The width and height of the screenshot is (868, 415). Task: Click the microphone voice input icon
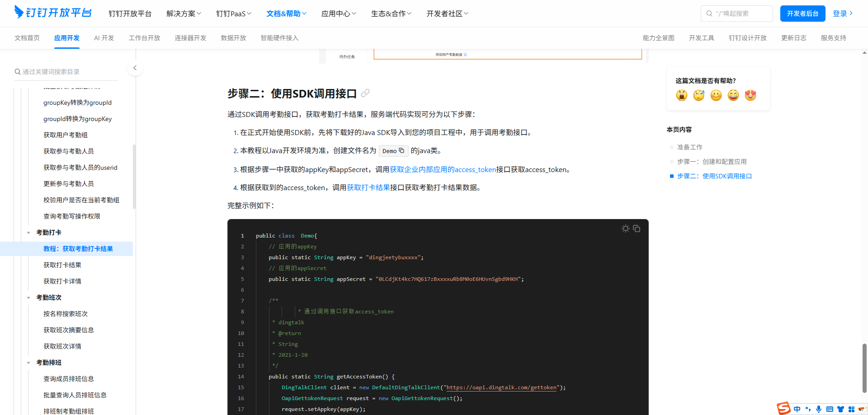click(819, 409)
